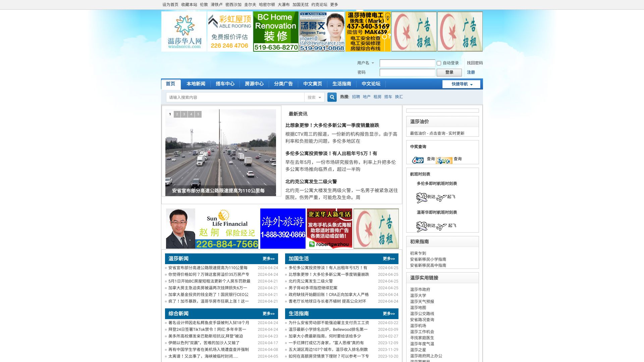Open 设为首页 in top bar
Screen dimensions: 644x362
coord(170,5)
